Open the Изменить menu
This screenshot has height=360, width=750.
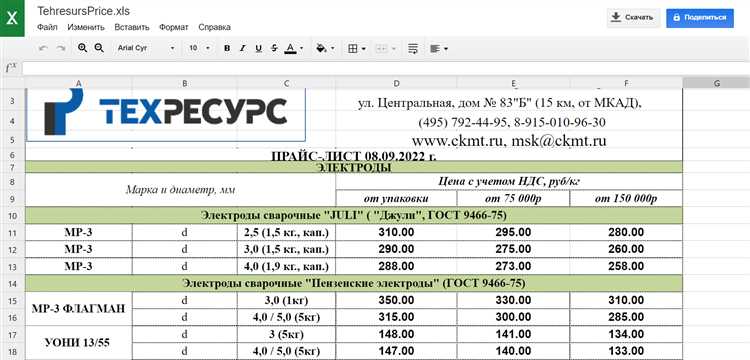pos(86,27)
